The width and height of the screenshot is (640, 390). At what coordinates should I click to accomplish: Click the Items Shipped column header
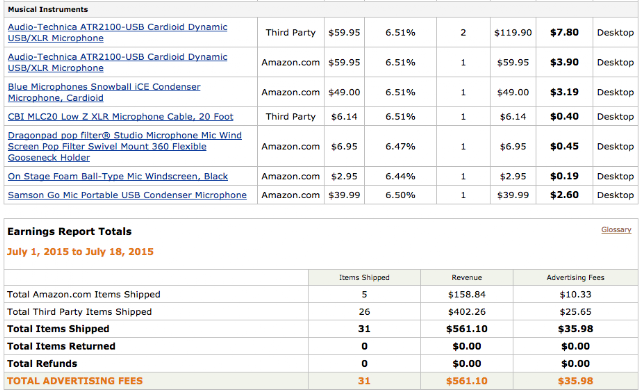364,277
